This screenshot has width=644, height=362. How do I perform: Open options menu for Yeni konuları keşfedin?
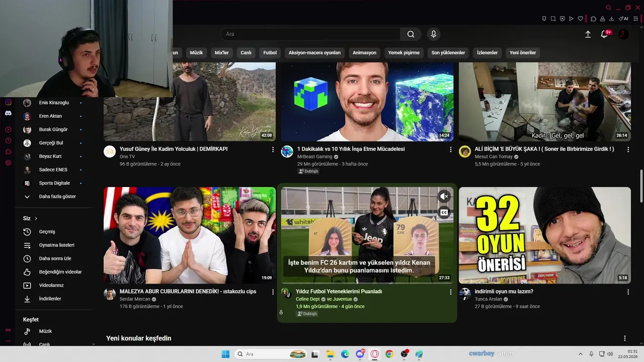pos(625,338)
